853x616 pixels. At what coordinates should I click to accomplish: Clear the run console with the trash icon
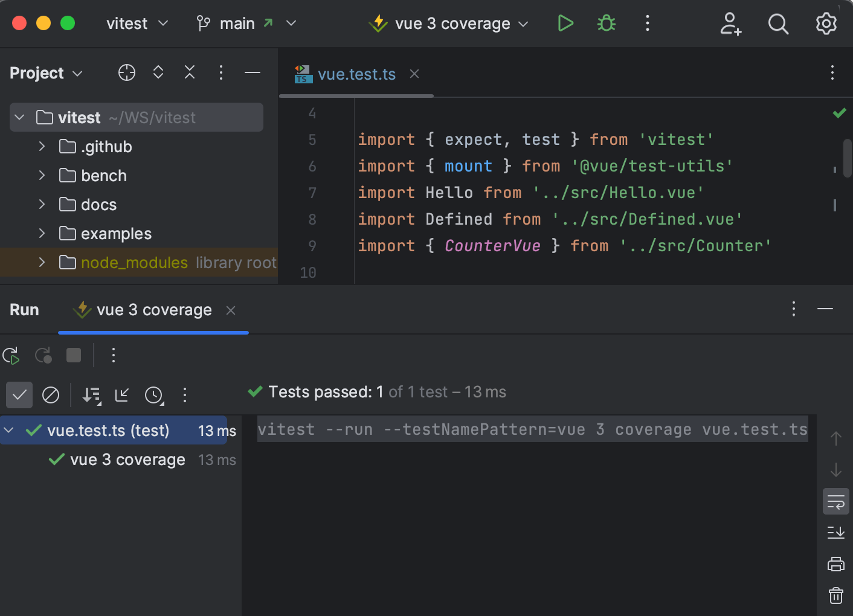click(835, 595)
